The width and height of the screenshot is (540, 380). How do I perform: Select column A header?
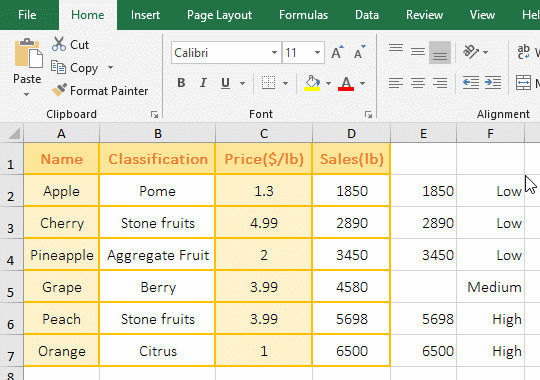pos(61,133)
